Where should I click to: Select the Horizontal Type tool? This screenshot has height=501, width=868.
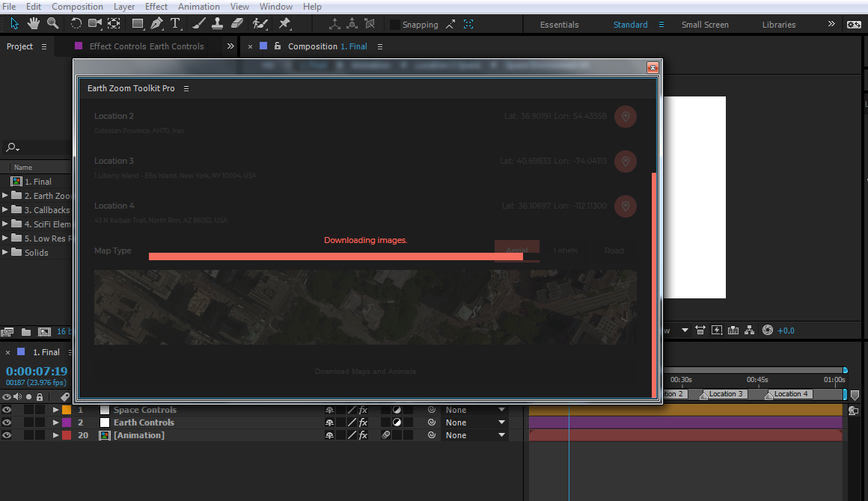coord(176,23)
